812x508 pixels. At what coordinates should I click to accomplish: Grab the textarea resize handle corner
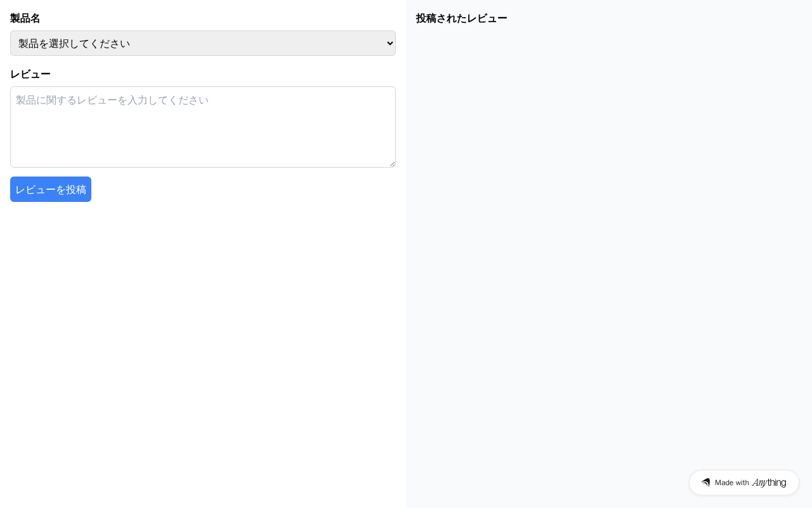[391, 163]
